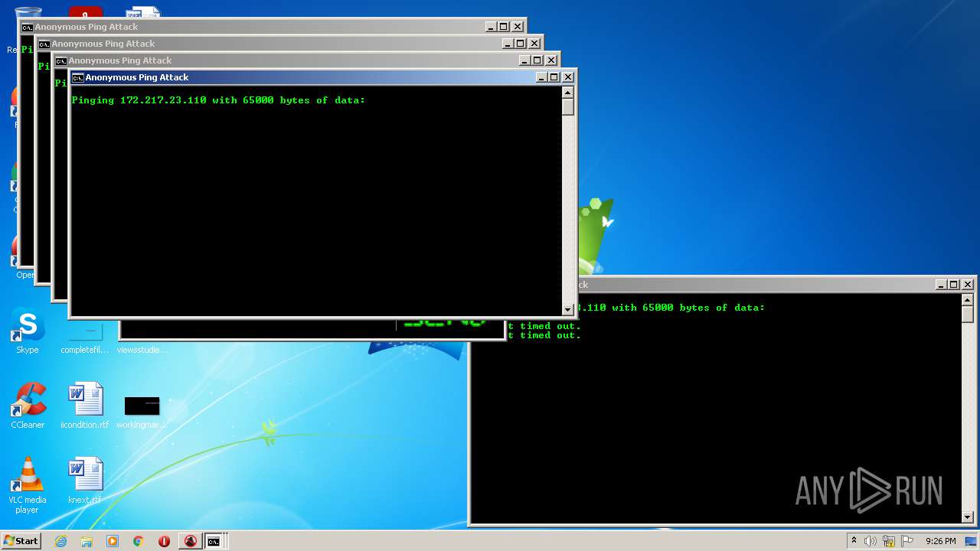Select the viewsstudie... desktop item label
This screenshot has width=980, height=551.
click(142, 350)
